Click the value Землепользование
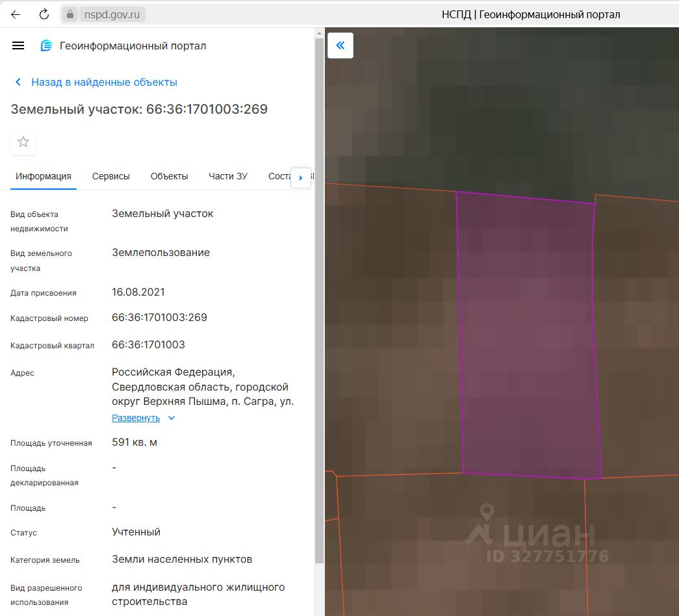 pyautogui.click(x=160, y=253)
